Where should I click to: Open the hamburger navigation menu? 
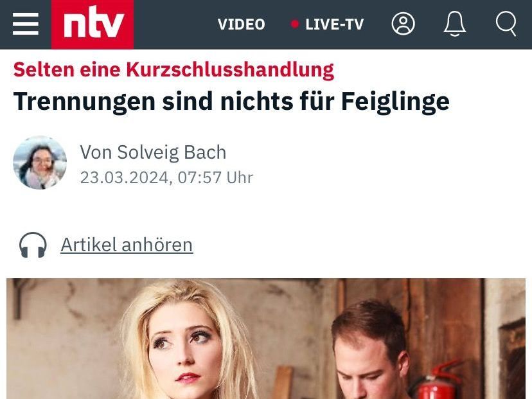(26, 24)
